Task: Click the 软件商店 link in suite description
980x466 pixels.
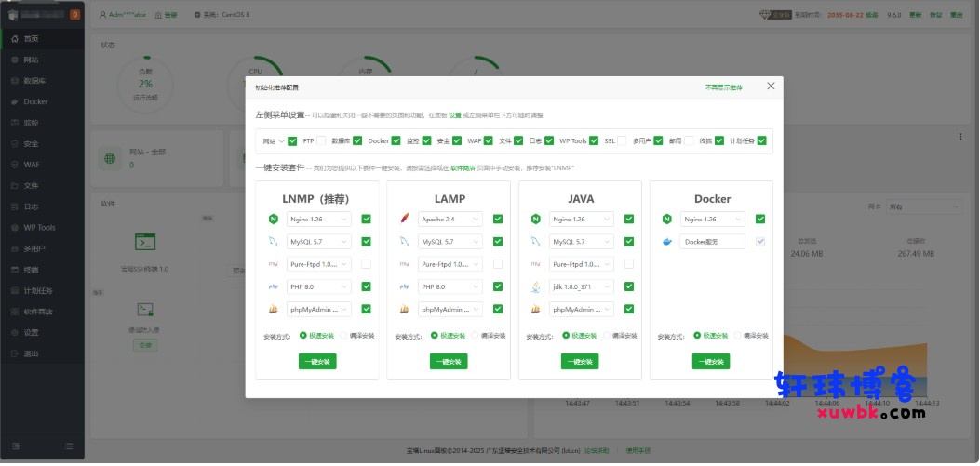Action: point(463,168)
